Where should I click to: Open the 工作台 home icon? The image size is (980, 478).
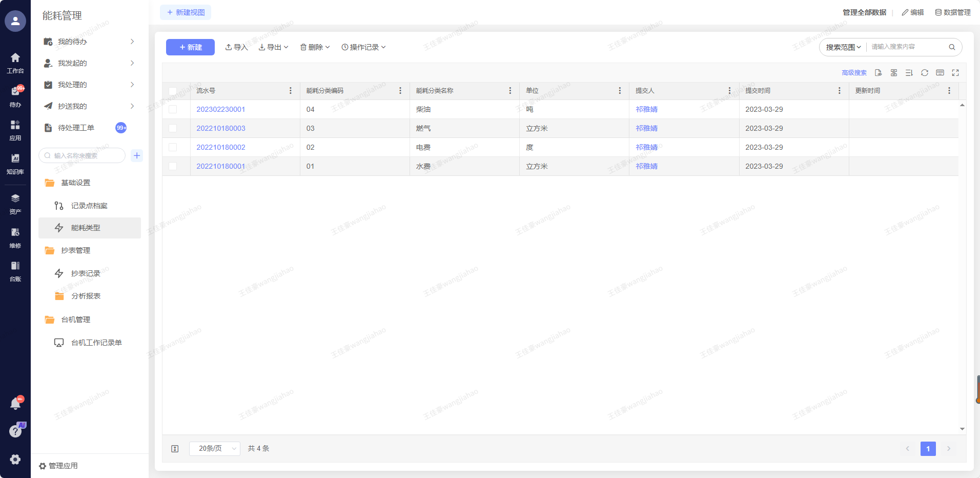[15, 63]
